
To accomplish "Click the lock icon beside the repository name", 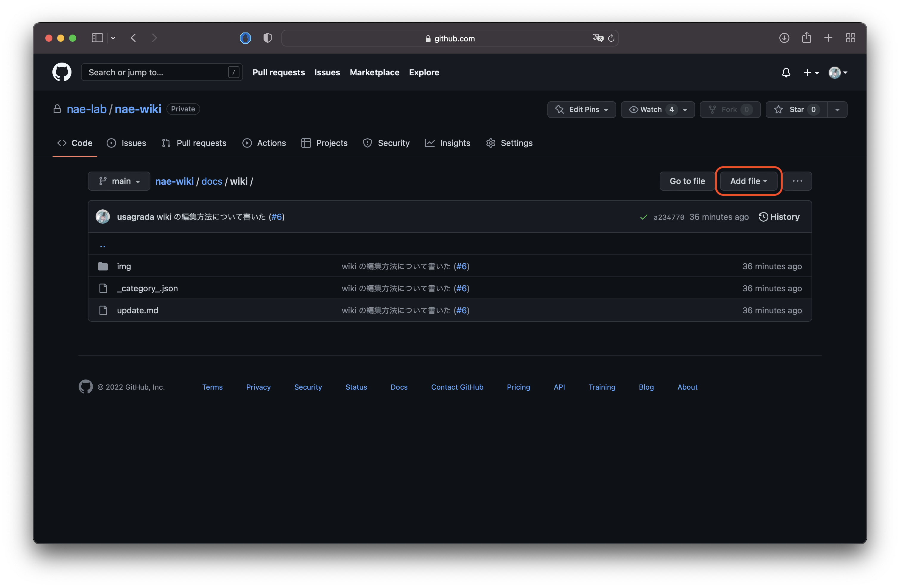I will [x=57, y=109].
